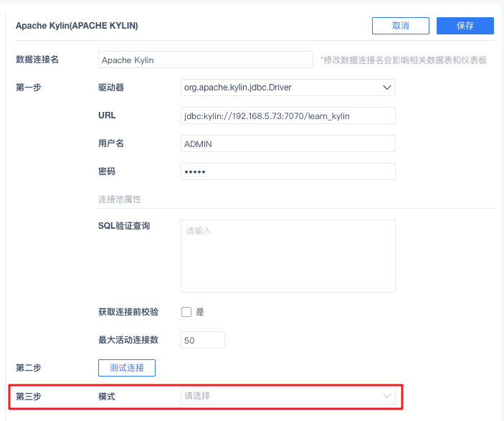Click the URL field with jdbc:kylin address
This screenshot has height=421, width=504.
(x=288, y=115)
